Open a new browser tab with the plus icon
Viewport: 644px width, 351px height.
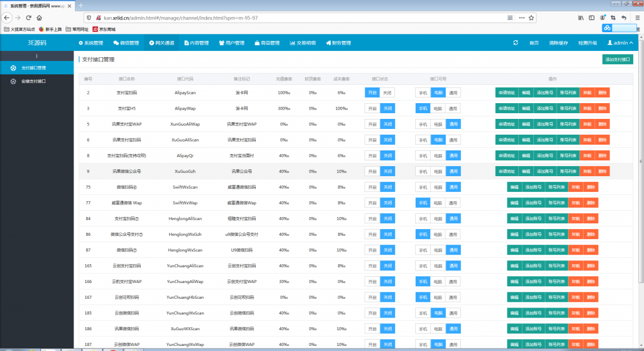tap(80, 5)
